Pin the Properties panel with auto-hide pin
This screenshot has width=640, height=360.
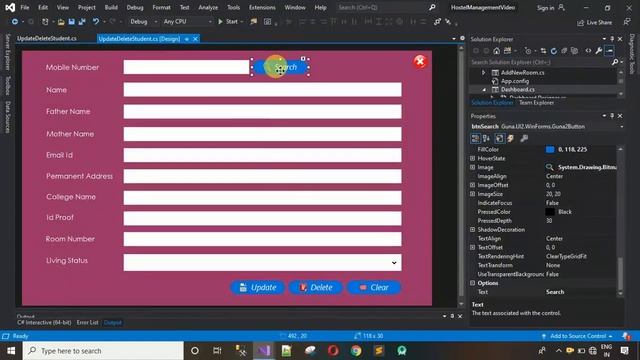612,116
